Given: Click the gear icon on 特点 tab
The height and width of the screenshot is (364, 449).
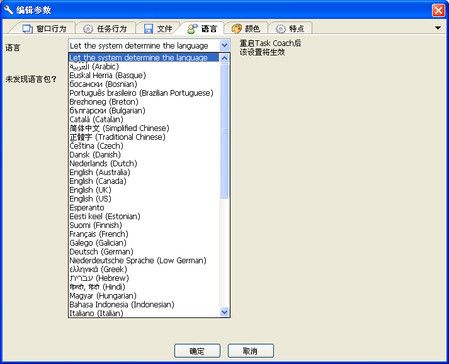Looking at the screenshot, I should coord(281,29).
